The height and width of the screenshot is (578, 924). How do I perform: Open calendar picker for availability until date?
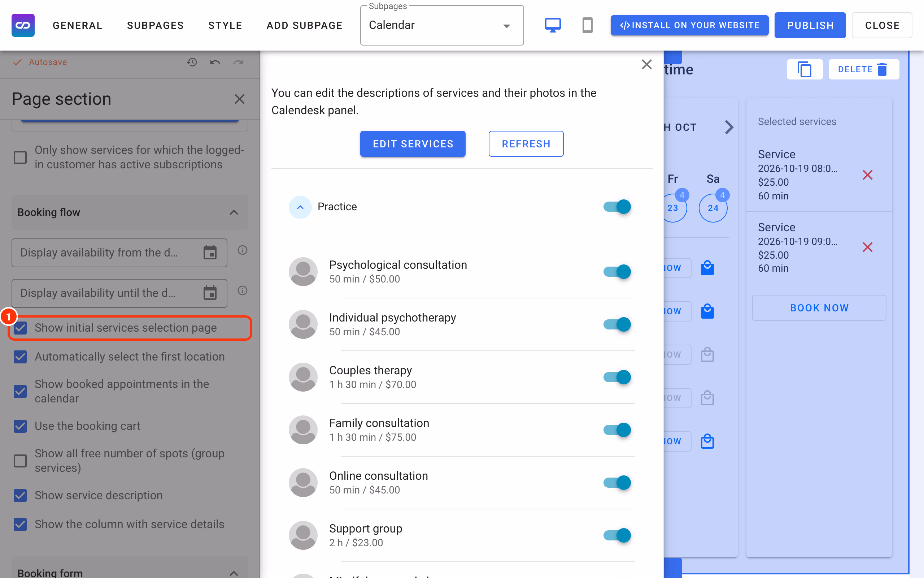[210, 293]
